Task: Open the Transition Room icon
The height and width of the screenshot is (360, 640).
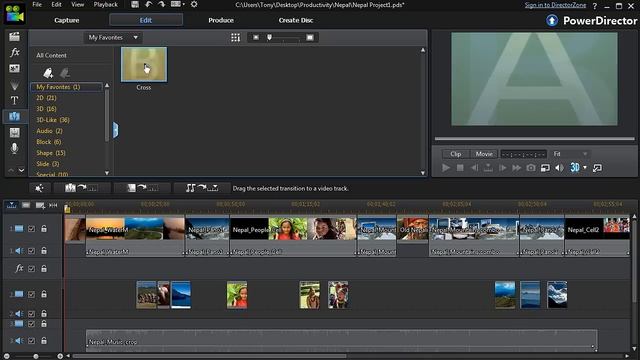Action: [14, 117]
